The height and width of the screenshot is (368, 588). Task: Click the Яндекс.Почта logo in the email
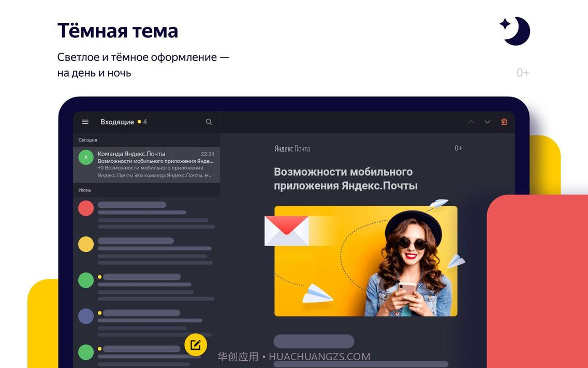[x=292, y=148]
